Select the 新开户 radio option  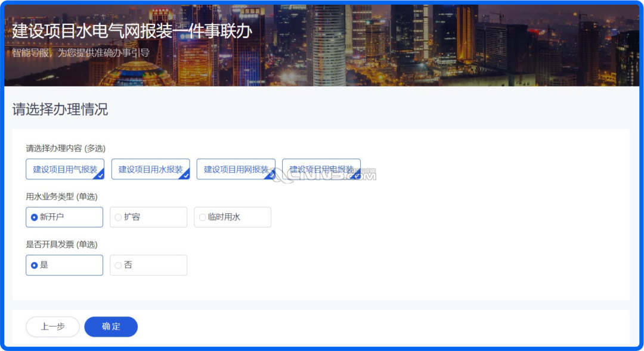[x=64, y=218]
